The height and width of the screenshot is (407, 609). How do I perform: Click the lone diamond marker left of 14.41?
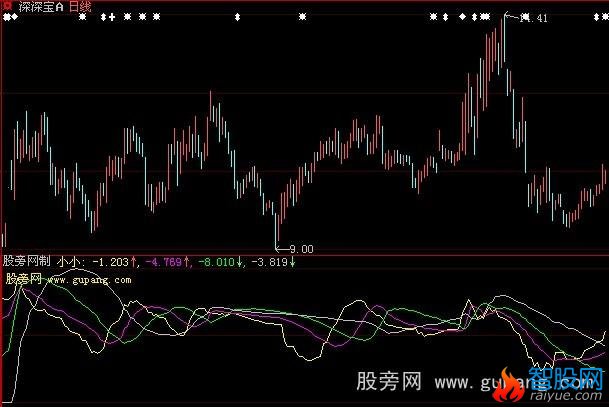click(x=462, y=17)
